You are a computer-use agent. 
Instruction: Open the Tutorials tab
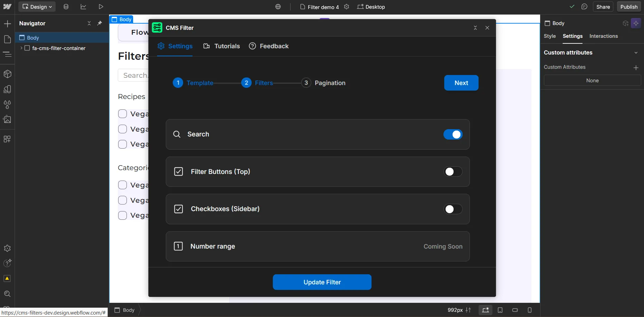[221, 46]
